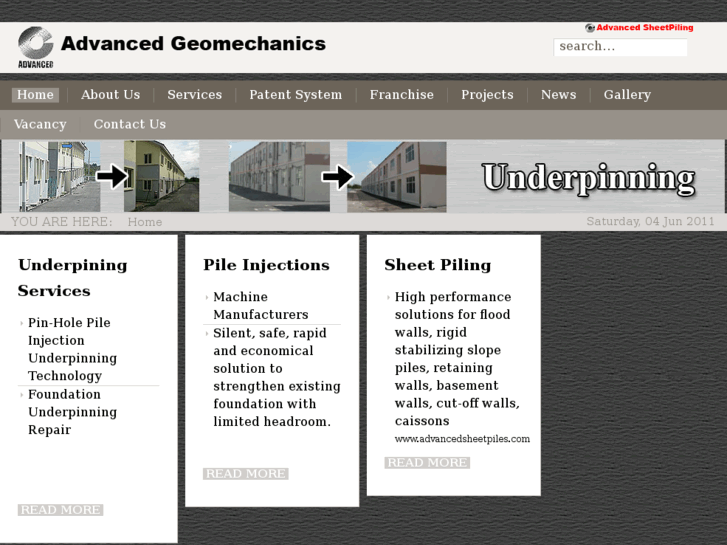The width and height of the screenshot is (727, 545).
Task: Visit www.advancedsheetpiles.com link
Action: (462, 439)
